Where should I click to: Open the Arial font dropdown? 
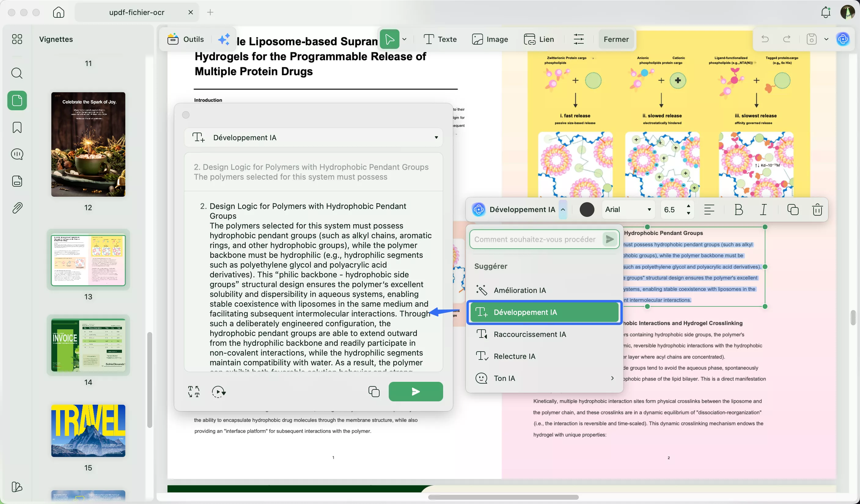(628, 209)
